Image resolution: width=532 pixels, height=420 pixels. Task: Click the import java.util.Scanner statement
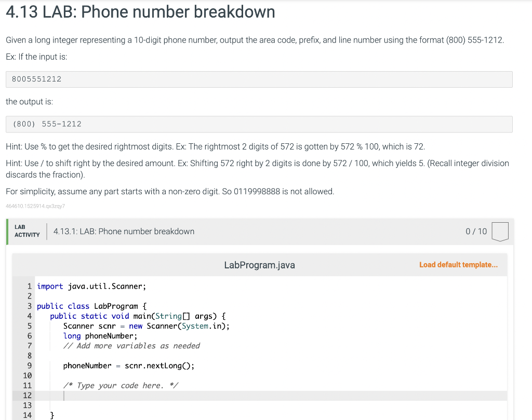click(x=91, y=286)
